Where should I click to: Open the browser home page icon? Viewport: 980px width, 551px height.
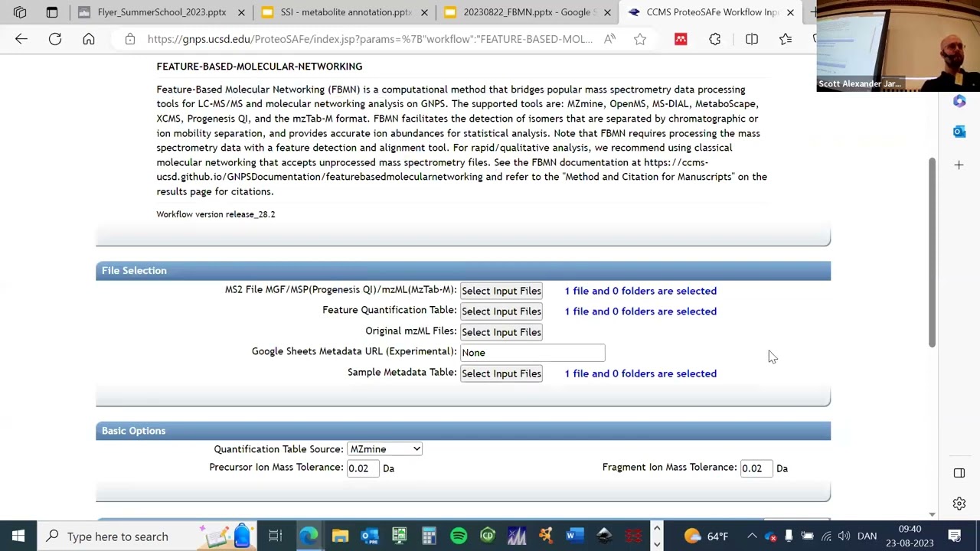click(89, 39)
